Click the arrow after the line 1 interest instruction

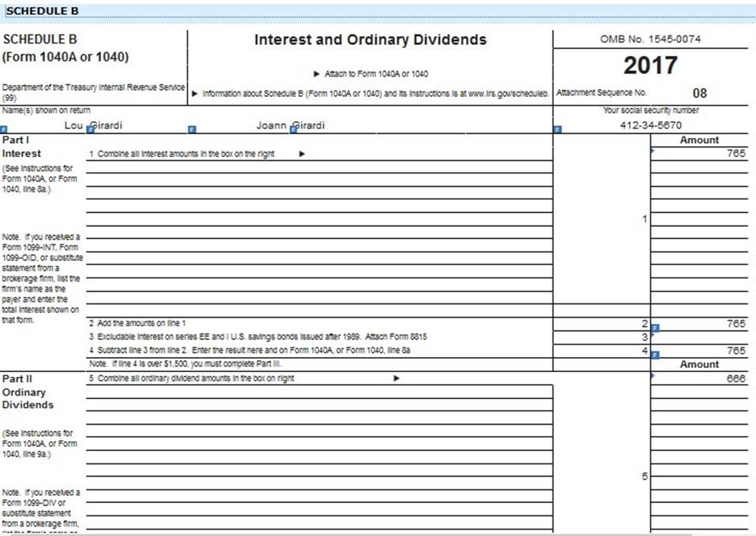point(302,154)
